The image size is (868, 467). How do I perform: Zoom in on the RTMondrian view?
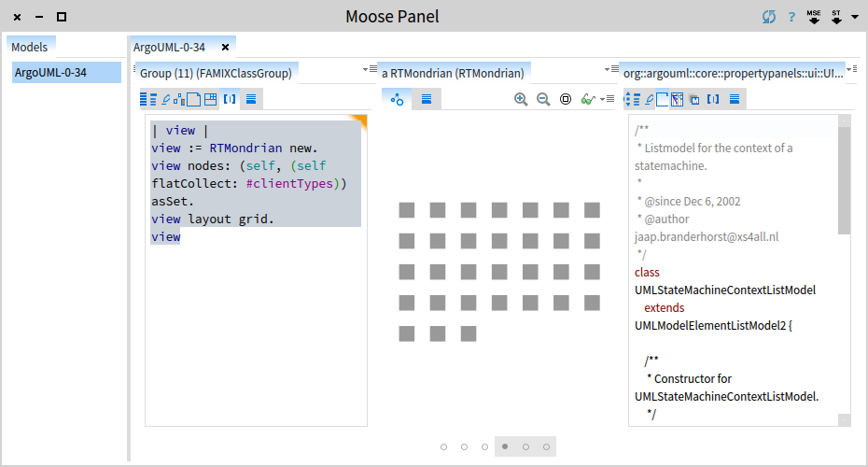(x=521, y=99)
